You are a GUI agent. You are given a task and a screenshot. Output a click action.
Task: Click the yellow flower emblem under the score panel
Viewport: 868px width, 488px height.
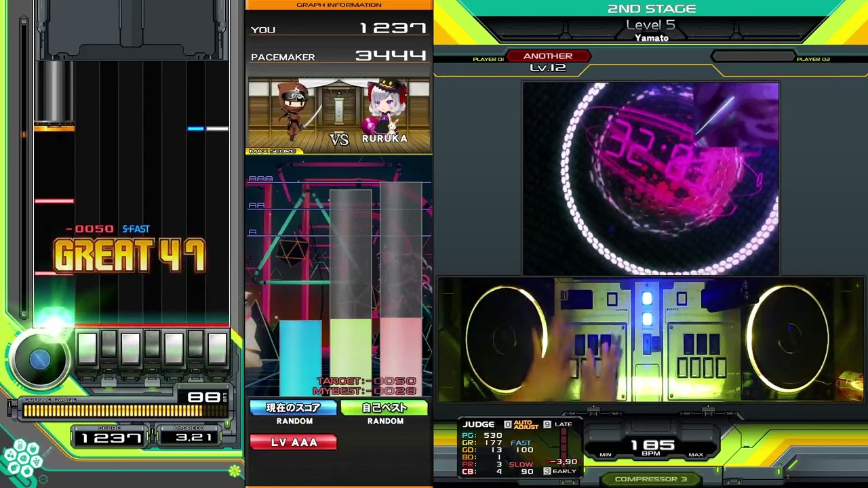[x=235, y=470]
